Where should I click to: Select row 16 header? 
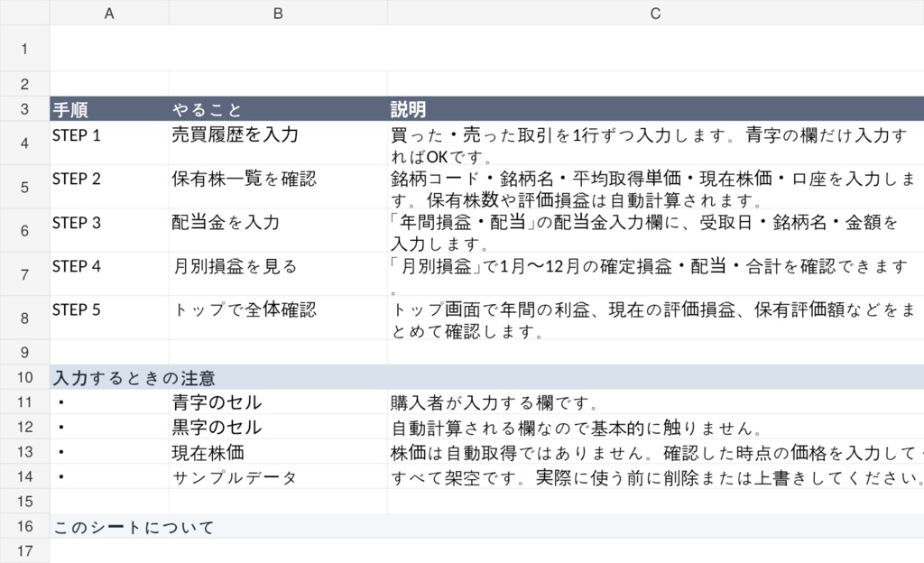click(24, 526)
